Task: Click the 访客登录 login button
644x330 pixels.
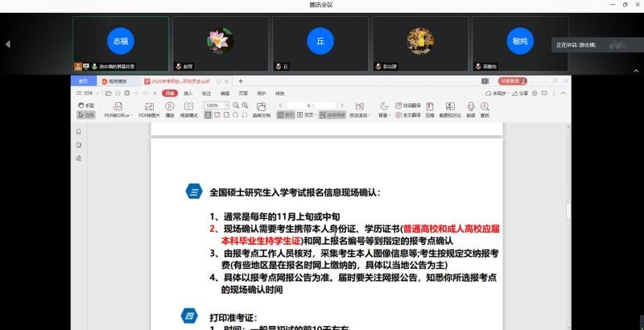Action: pyautogui.click(x=513, y=81)
